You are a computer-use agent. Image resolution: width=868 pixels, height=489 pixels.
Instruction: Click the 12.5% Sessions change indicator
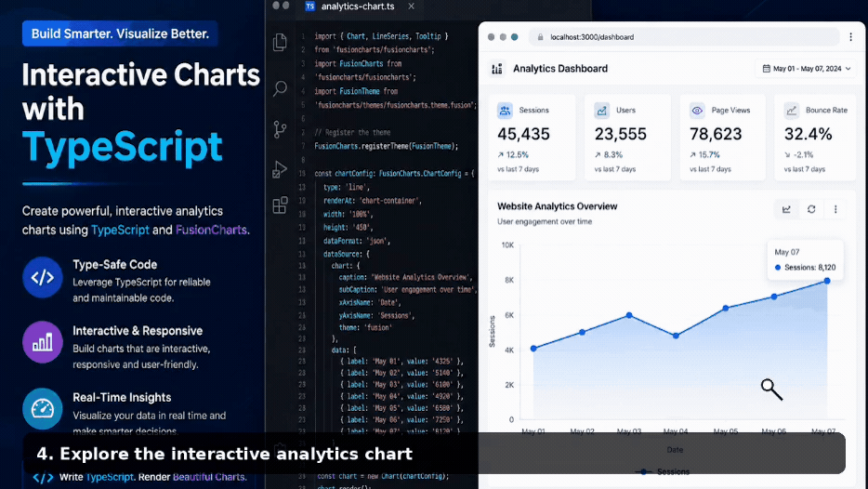(x=513, y=155)
